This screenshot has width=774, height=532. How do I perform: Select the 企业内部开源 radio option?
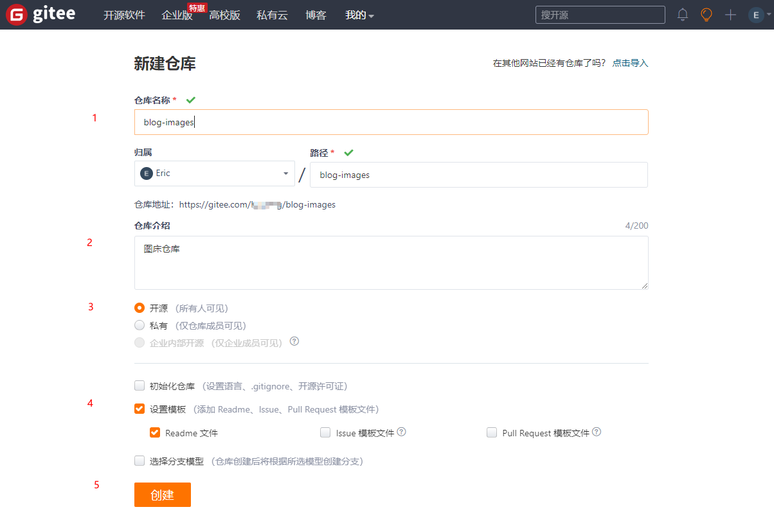[139, 342]
